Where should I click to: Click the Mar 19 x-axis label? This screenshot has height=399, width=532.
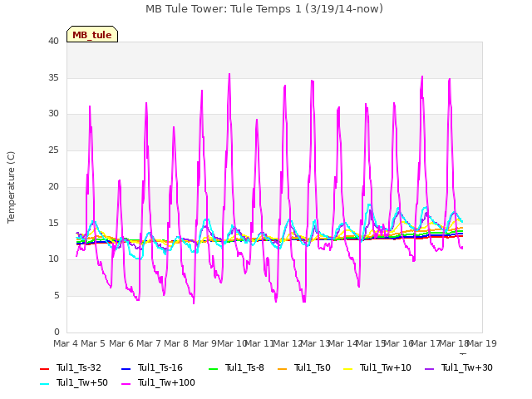tap(482, 343)
